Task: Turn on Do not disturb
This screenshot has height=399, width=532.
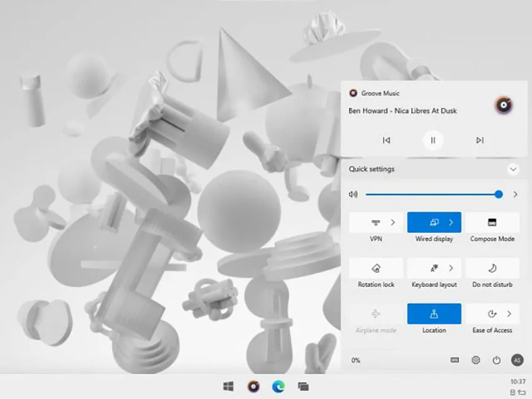Action: tap(493, 268)
